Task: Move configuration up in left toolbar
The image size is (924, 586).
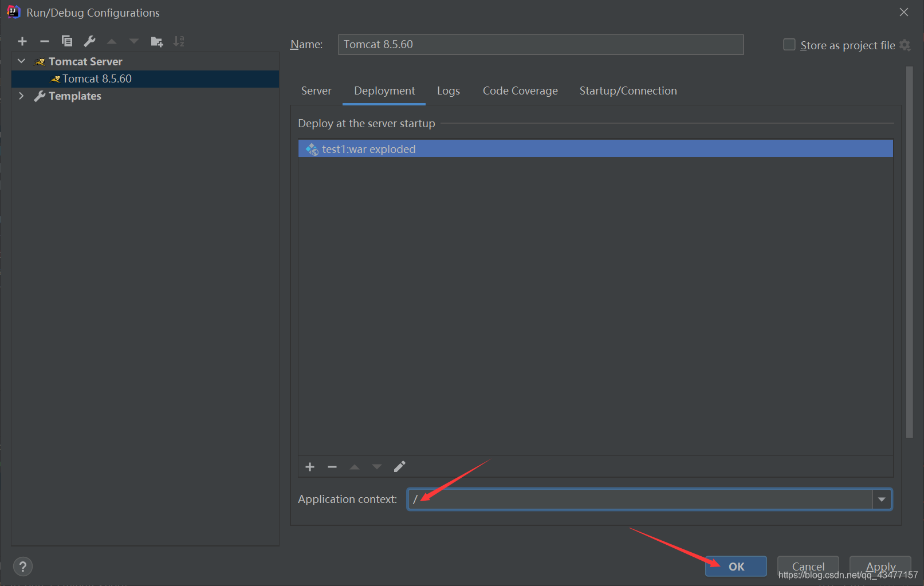Action: click(x=112, y=41)
